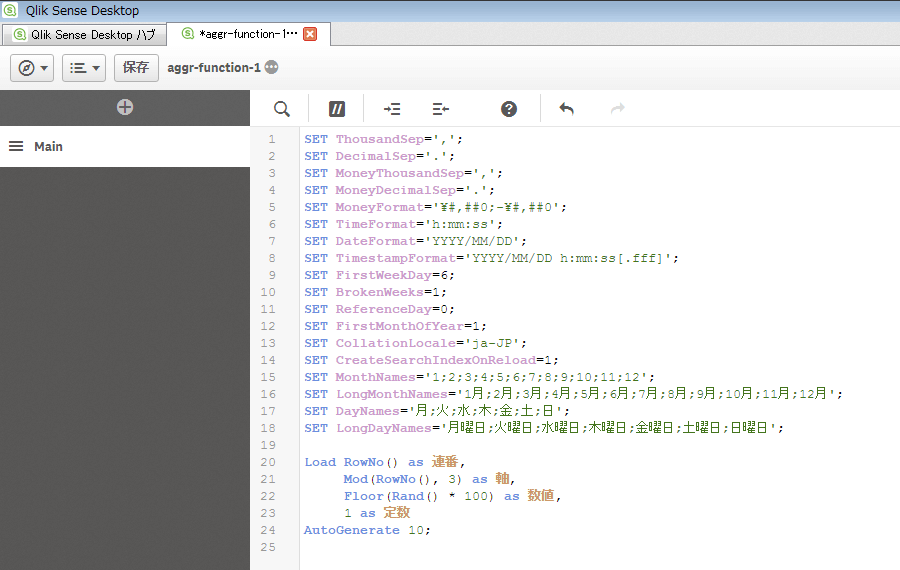Close the aggr-function-1 tab
This screenshot has width=900, height=570.
(x=310, y=34)
